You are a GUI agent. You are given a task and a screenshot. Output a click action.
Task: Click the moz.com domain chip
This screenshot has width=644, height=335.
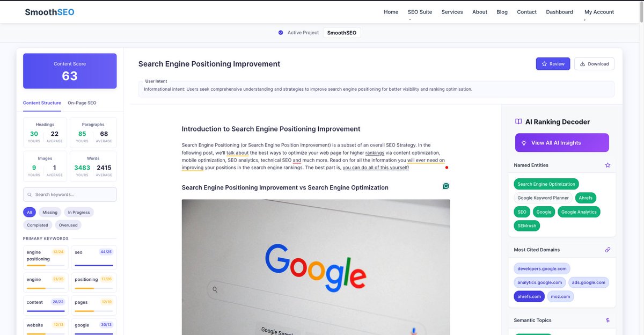[560, 296]
